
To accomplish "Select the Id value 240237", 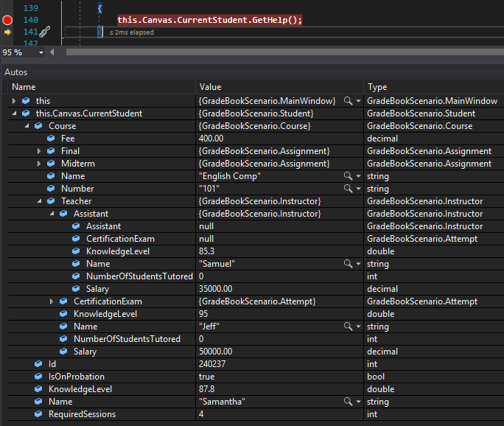I will (x=212, y=364).
